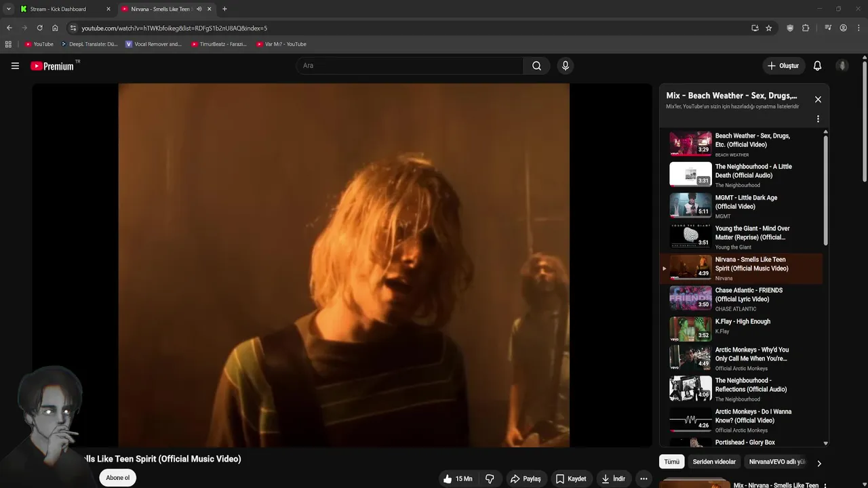Select the NirvanaVEVO adlı chip
The width and height of the screenshot is (868, 488).
click(x=777, y=462)
